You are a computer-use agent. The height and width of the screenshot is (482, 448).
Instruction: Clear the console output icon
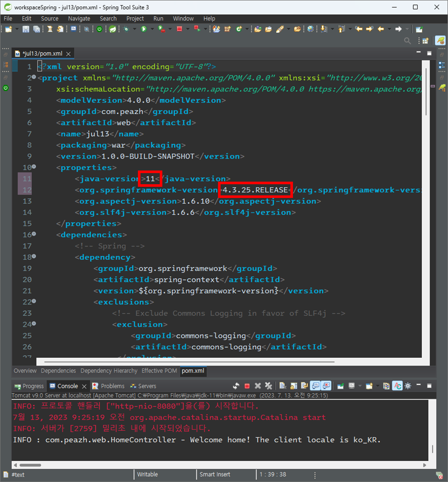283,386
